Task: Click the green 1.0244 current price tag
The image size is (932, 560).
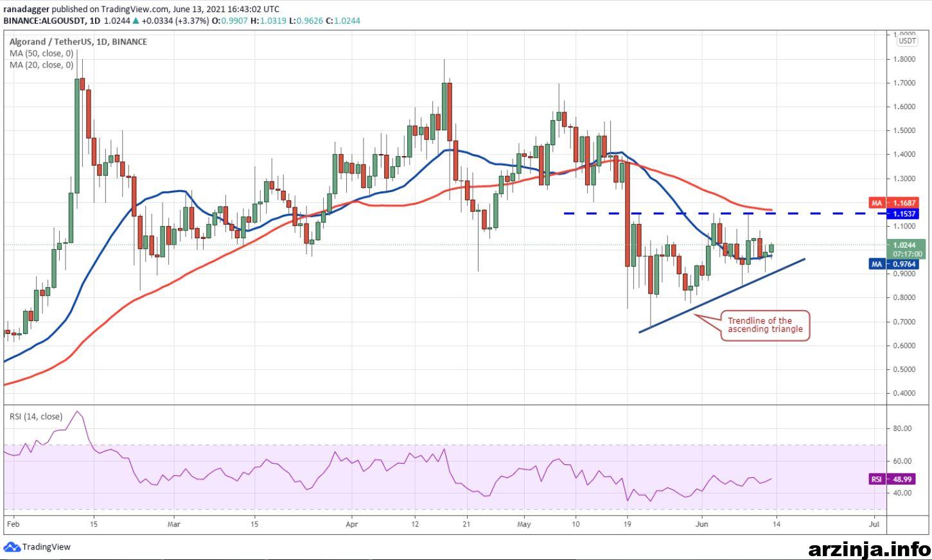Action: (906, 245)
